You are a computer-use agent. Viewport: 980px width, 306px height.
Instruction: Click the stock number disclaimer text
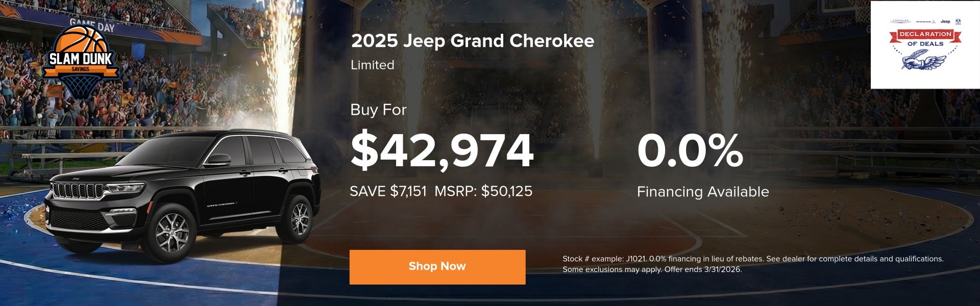tap(752, 264)
